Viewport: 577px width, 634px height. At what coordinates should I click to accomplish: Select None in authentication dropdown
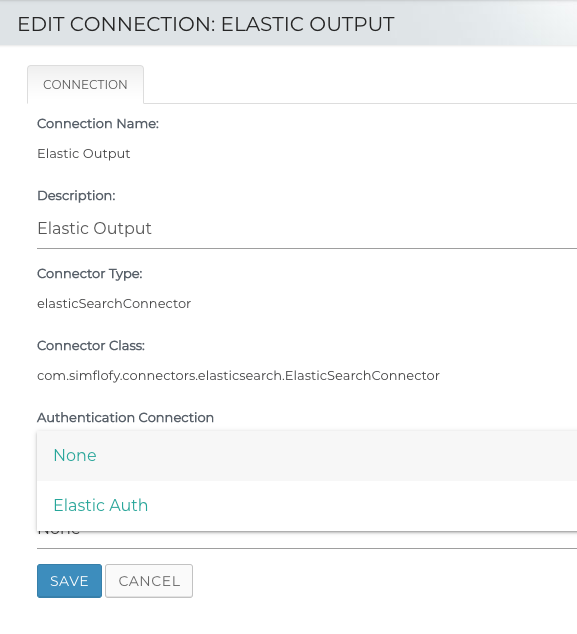click(307, 456)
